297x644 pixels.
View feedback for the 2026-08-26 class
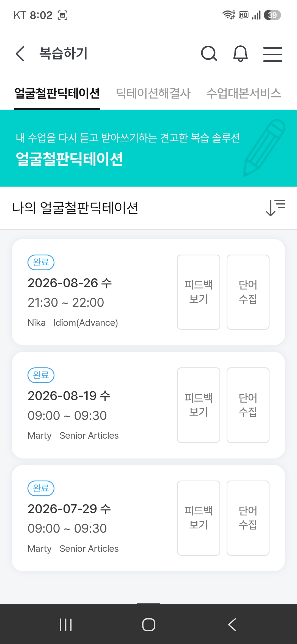coord(199,292)
